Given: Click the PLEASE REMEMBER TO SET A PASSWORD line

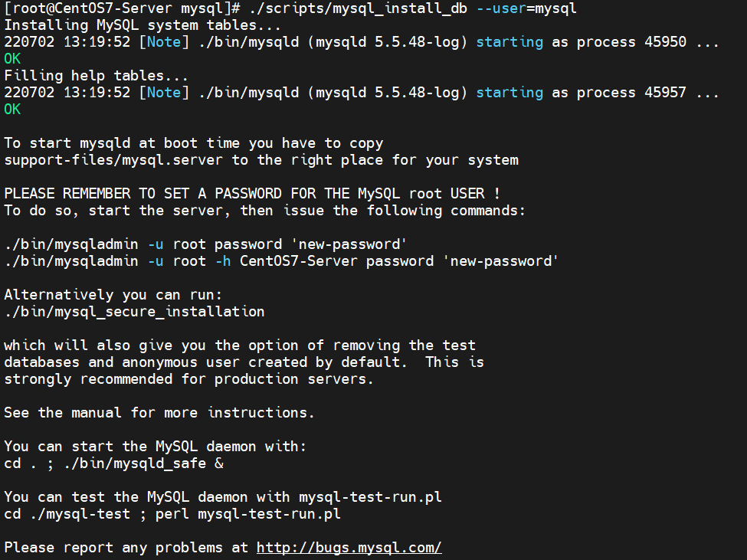Looking at the screenshot, I should coord(252,194).
